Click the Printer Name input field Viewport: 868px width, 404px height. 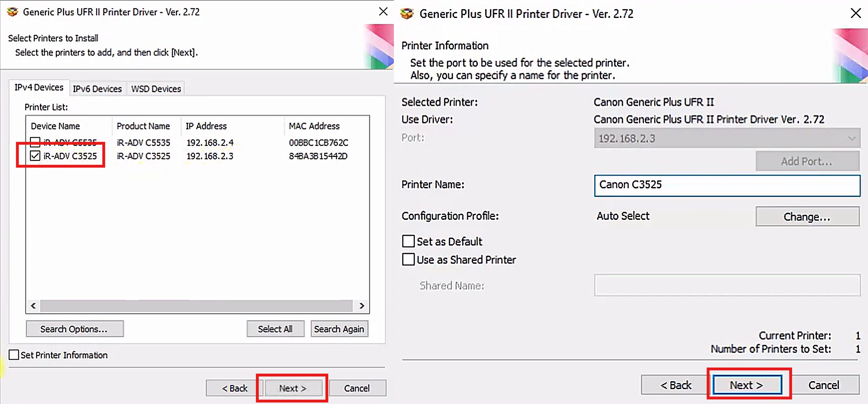(x=727, y=185)
